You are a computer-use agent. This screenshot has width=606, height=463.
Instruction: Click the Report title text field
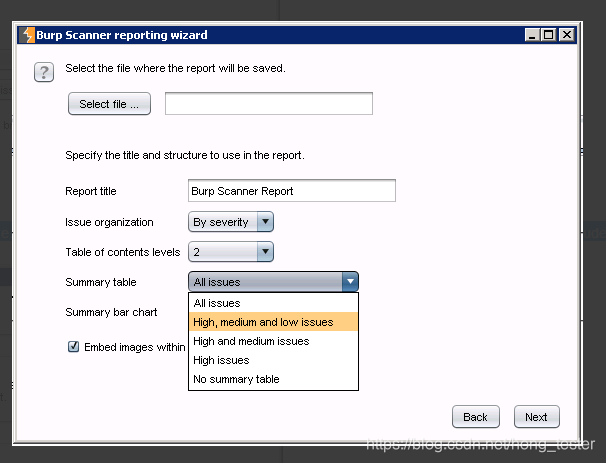(292, 191)
